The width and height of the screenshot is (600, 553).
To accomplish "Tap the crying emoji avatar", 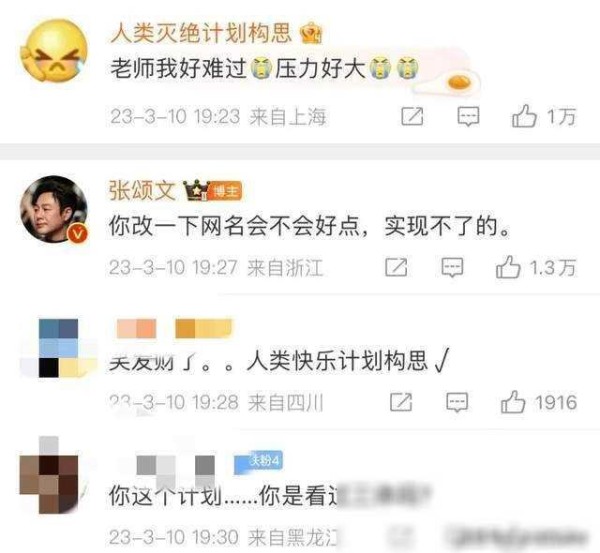I will 54,52.
